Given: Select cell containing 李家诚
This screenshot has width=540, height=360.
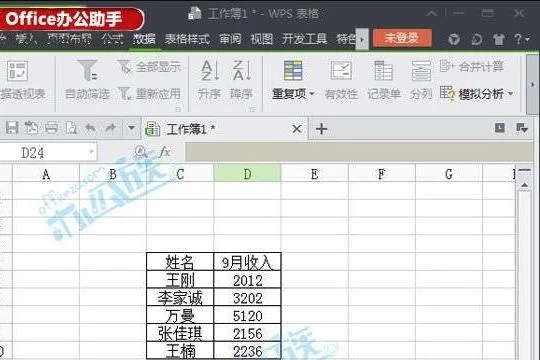Looking at the screenshot, I should tap(180, 298).
